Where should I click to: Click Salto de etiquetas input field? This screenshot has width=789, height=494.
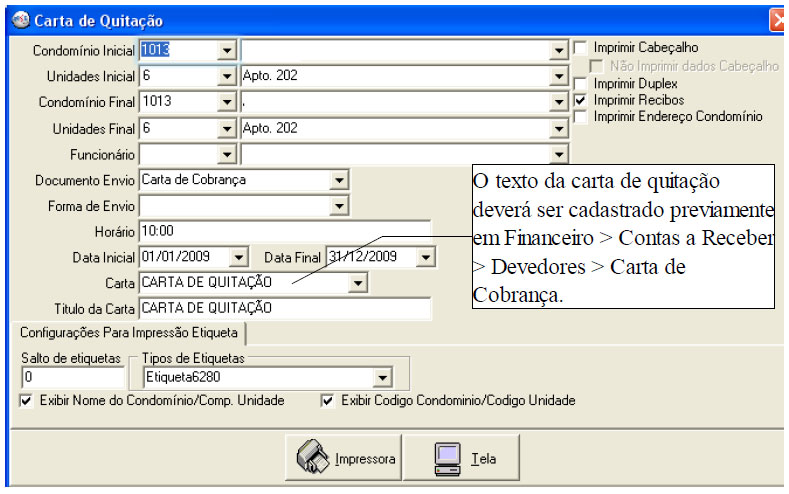73,377
